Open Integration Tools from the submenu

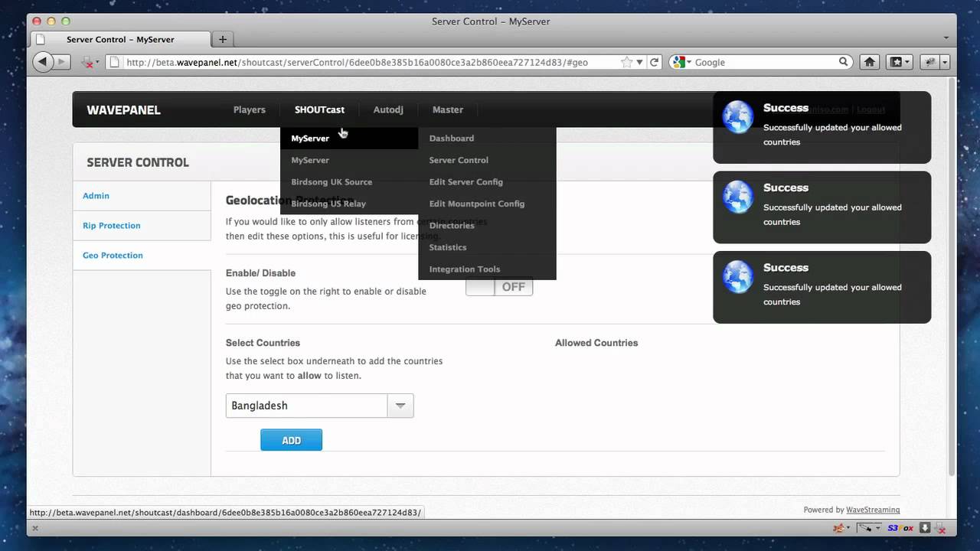pos(487,269)
